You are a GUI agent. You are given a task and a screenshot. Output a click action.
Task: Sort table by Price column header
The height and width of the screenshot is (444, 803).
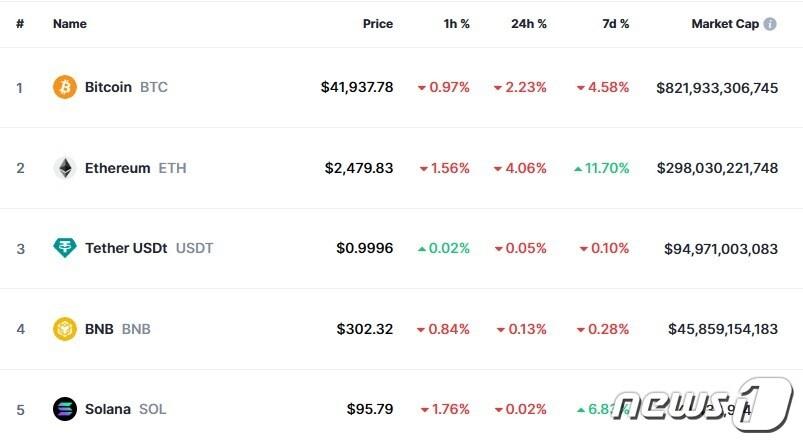point(377,24)
